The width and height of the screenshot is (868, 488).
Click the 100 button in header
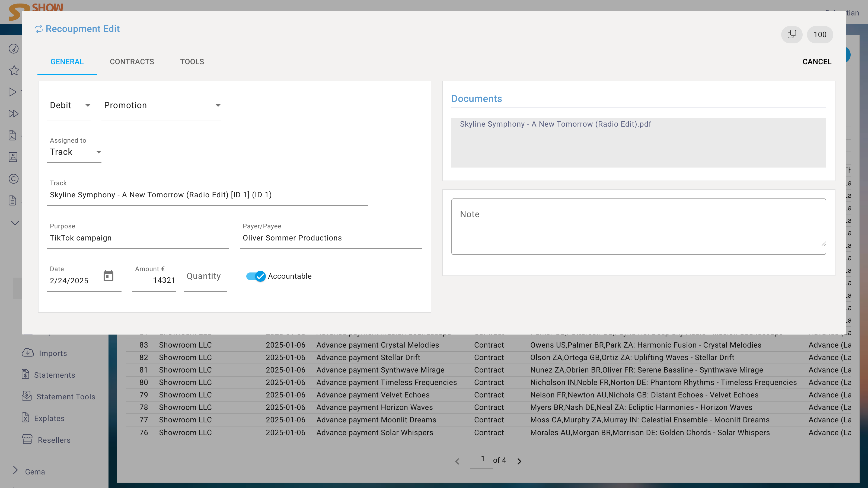pyautogui.click(x=820, y=34)
